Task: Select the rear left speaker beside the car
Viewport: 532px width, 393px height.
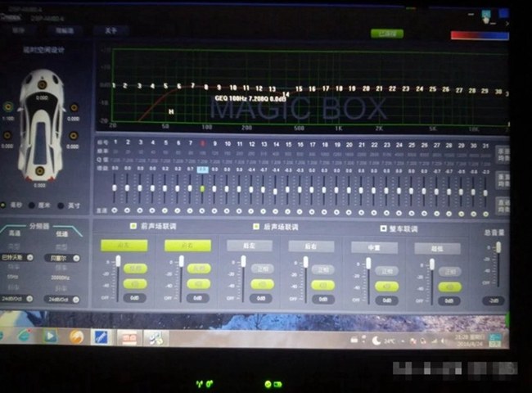Action: (x=7, y=135)
